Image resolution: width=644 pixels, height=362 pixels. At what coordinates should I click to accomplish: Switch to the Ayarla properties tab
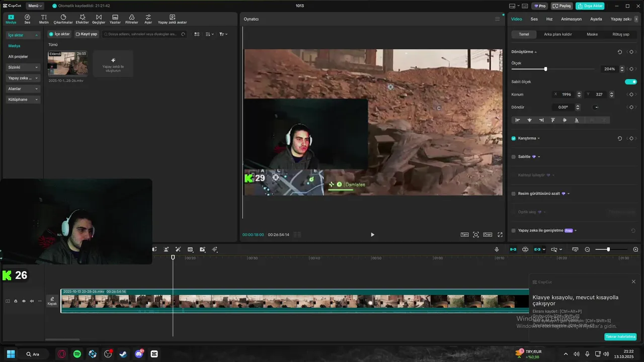pyautogui.click(x=596, y=19)
